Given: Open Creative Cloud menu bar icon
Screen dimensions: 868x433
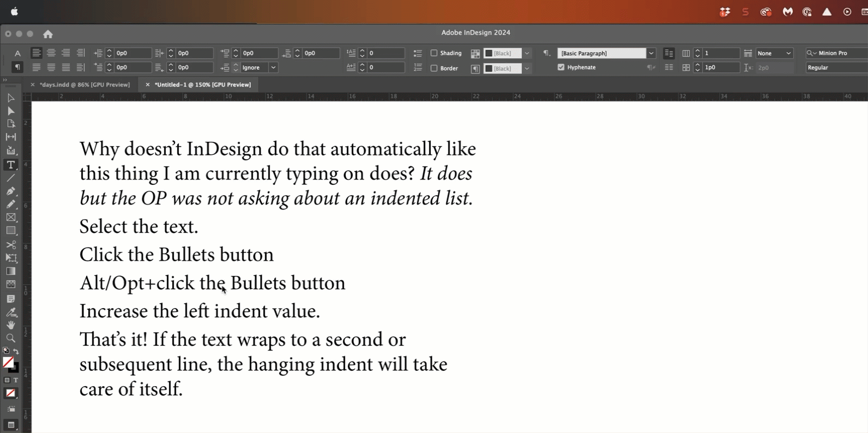Looking at the screenshot, I should point(766,12).
